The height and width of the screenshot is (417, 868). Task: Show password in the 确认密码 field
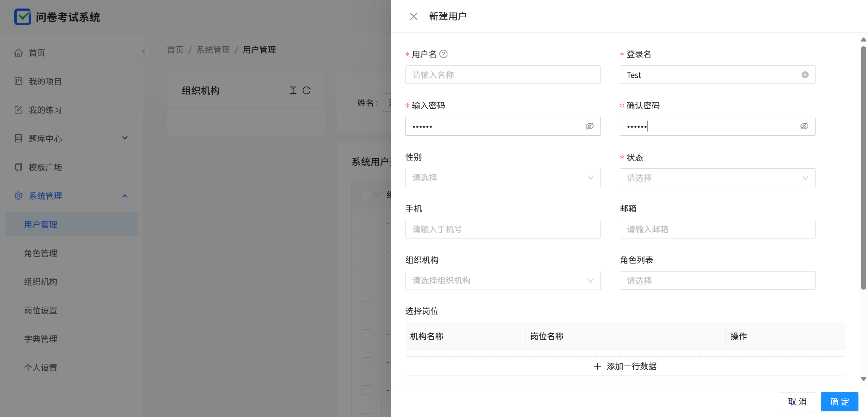click(x=804, y=126)
